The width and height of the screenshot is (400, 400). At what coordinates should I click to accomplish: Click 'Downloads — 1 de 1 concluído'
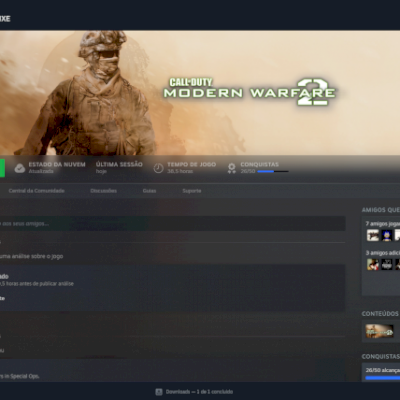click(x=199, y=392)
